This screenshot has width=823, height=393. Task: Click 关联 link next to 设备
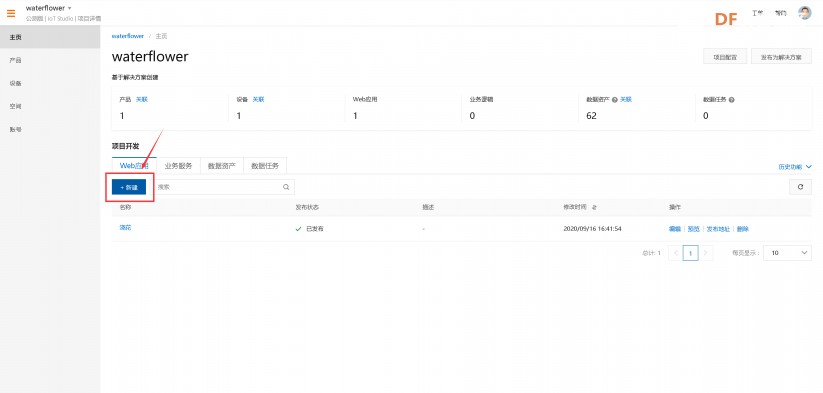[x=258, y=99]
